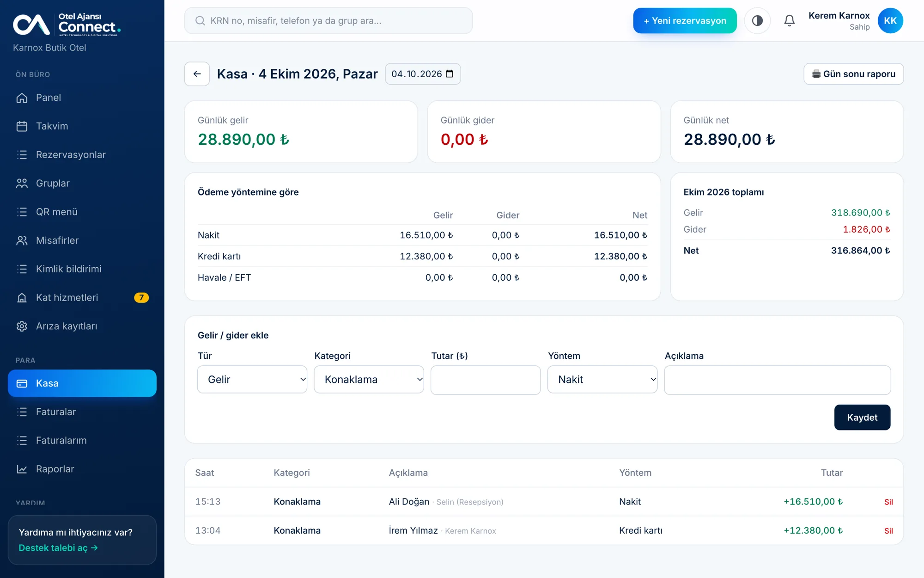Focus the Tutar amount input field

(x=486, y=380)
